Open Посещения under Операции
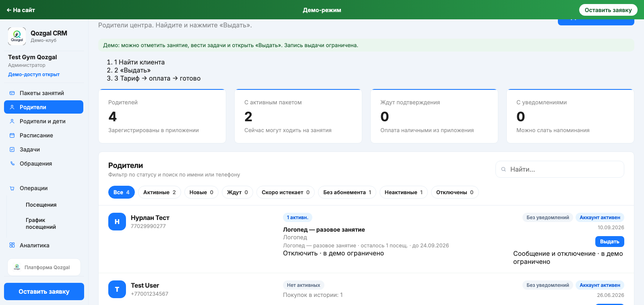Viewport: 644px width, 305px height. 41,205
